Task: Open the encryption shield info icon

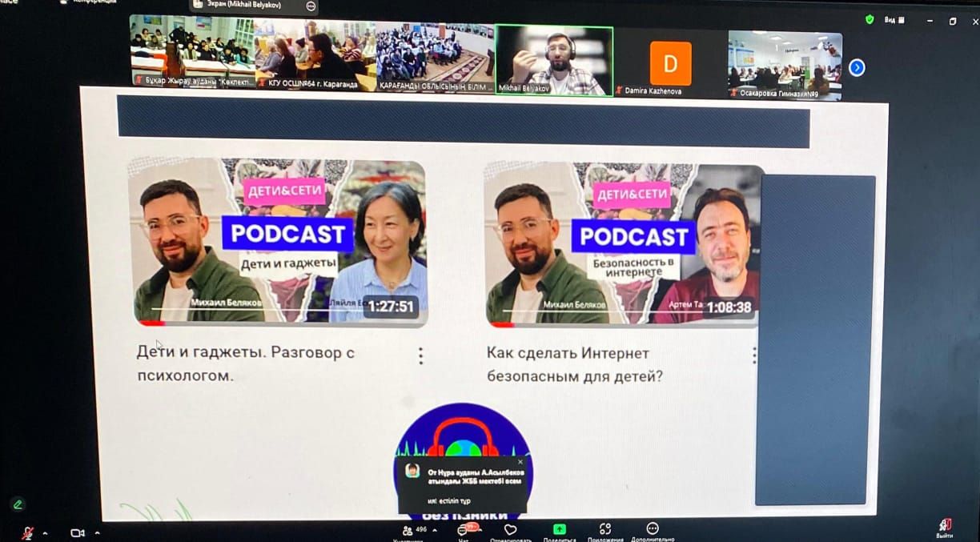Action: click(x=870, y=19)
